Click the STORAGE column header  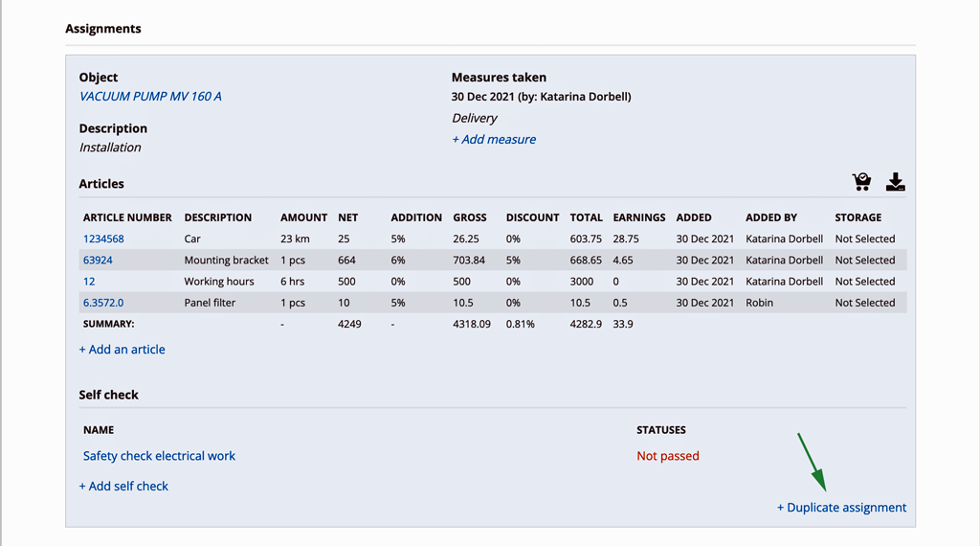[x=857, y=217]
